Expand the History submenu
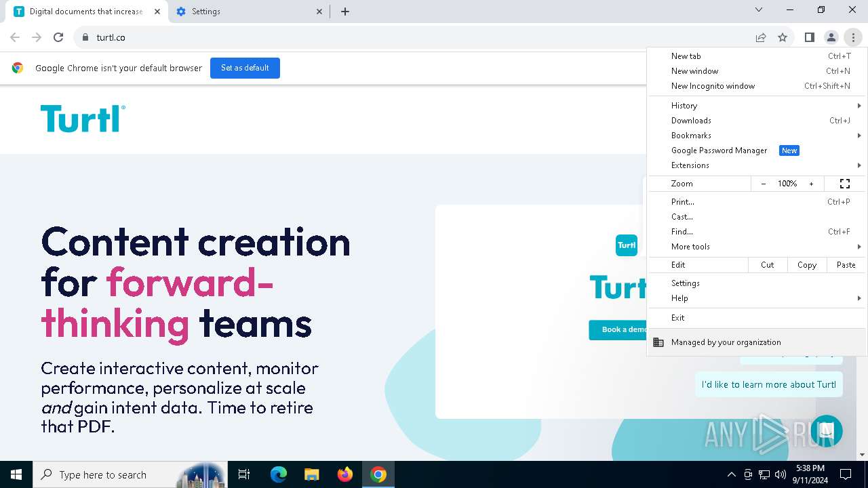The width and height of the screenshot is (868, 488). click(x=757, y=106)
